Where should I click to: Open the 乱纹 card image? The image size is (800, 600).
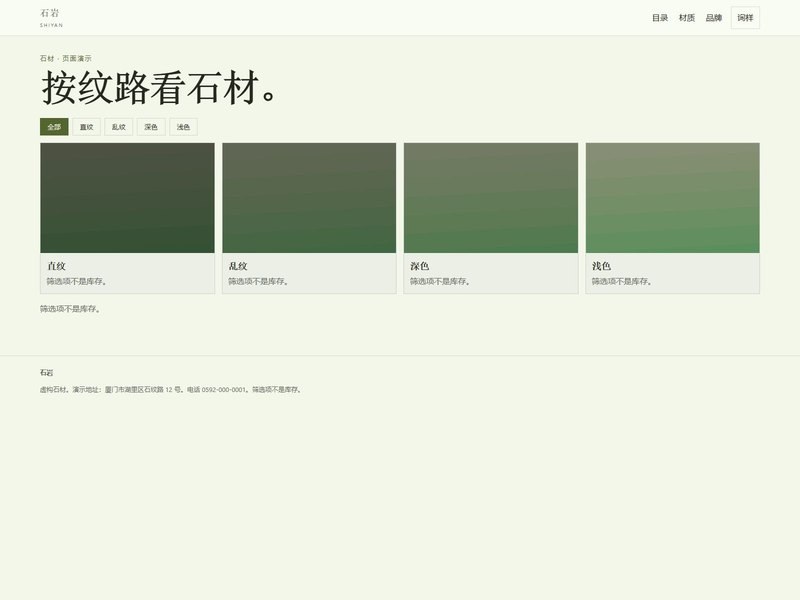point(309,198)
